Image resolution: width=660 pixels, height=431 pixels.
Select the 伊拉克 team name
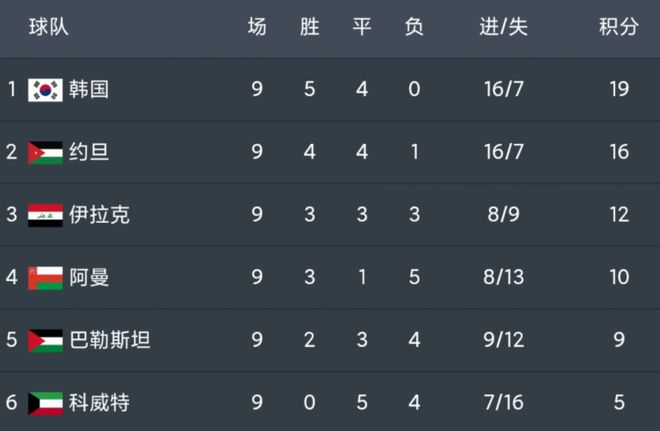click(x=99, y=215)
